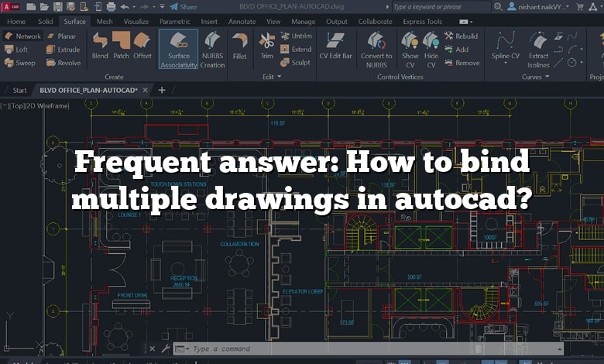
Task: Click the Save icon in quick access
Action: (x=57, y=6)
